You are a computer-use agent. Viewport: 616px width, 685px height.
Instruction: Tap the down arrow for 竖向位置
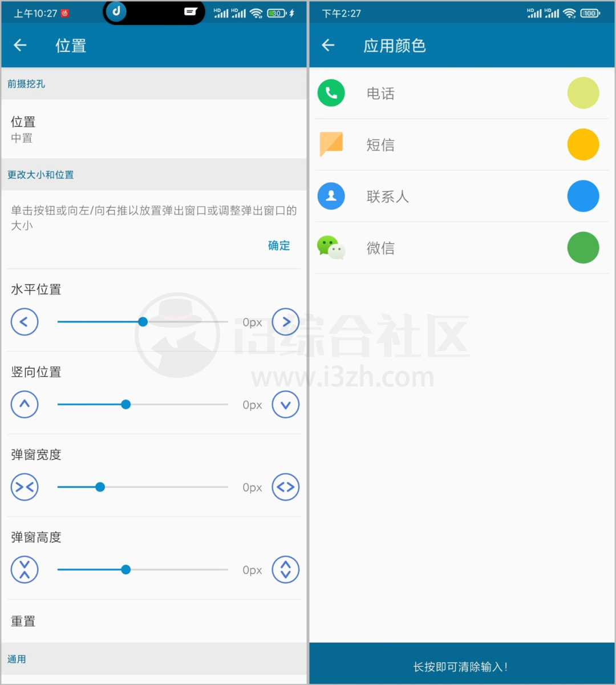click(x=286, y=405)
